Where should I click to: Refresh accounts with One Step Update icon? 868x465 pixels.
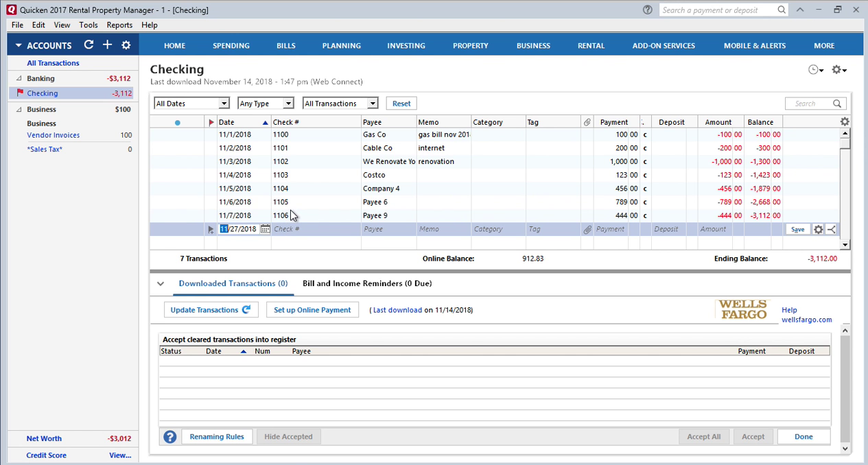(x=89, y=45)
